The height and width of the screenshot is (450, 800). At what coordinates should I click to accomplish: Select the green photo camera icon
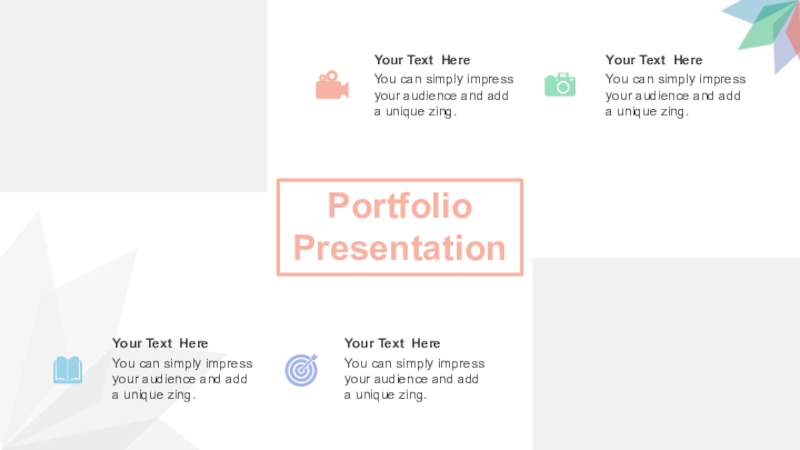pos(560,85)
